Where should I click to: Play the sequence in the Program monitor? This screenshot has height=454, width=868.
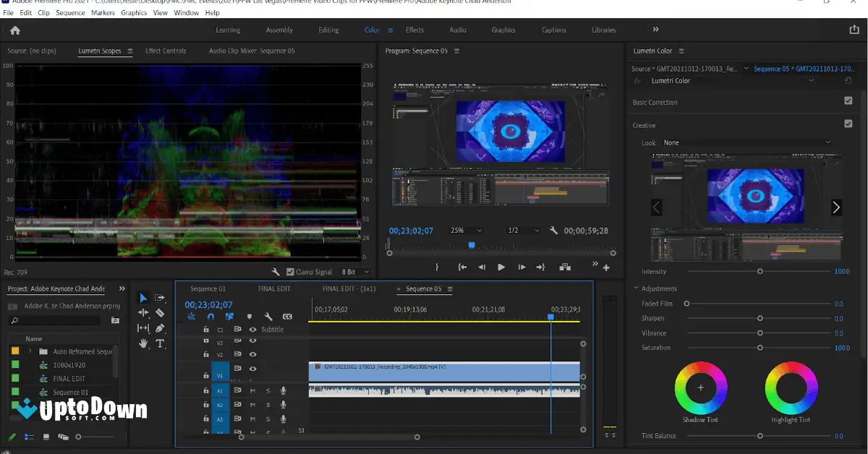coord(501,266)
